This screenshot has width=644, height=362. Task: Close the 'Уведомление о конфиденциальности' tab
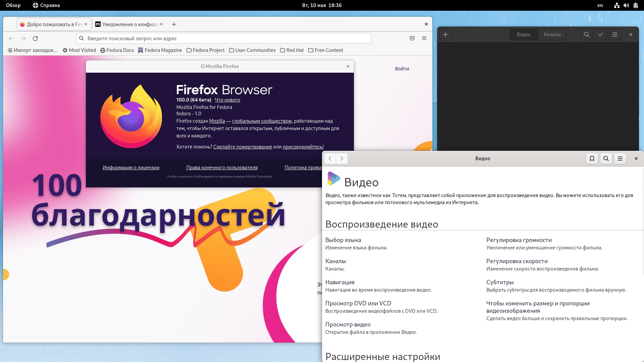pos(161,24)
